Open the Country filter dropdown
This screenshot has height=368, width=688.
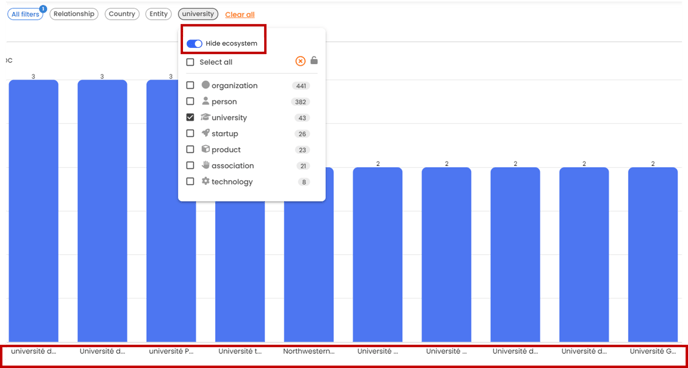pyautogui.click(x=122, y=14)
